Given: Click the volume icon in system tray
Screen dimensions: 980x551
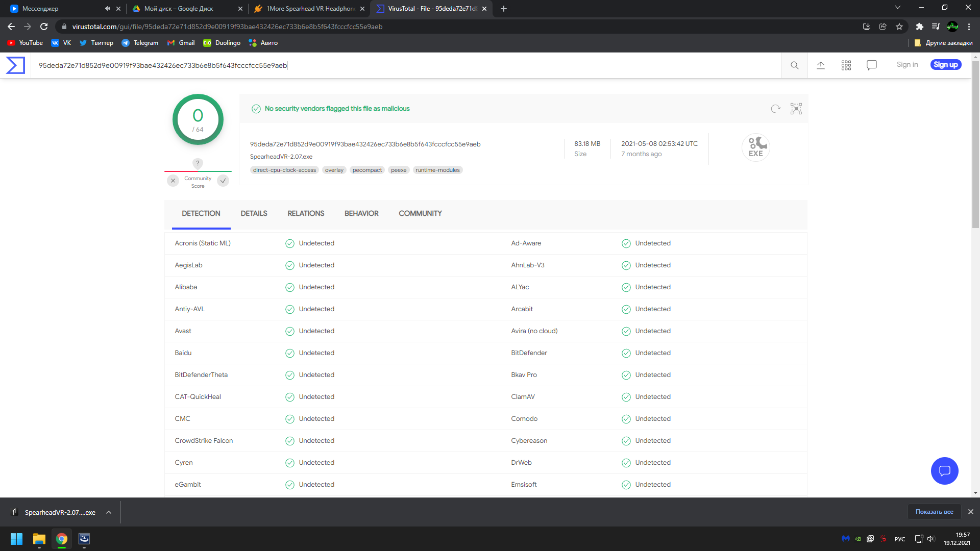Looking at the screenshot, I should tap(930, 539).
